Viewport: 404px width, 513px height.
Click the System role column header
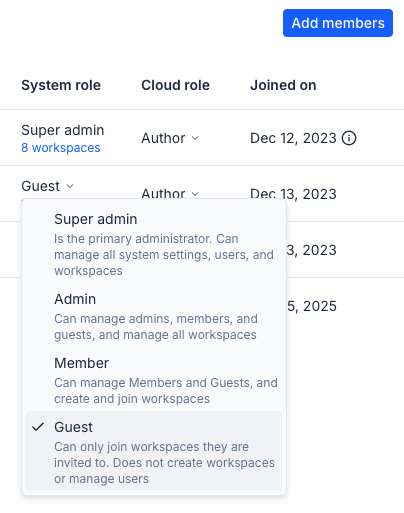tap(61, 85)
